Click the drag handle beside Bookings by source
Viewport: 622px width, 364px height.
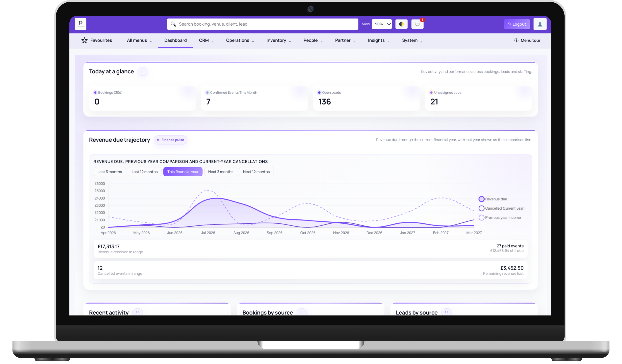coord(302,312)
